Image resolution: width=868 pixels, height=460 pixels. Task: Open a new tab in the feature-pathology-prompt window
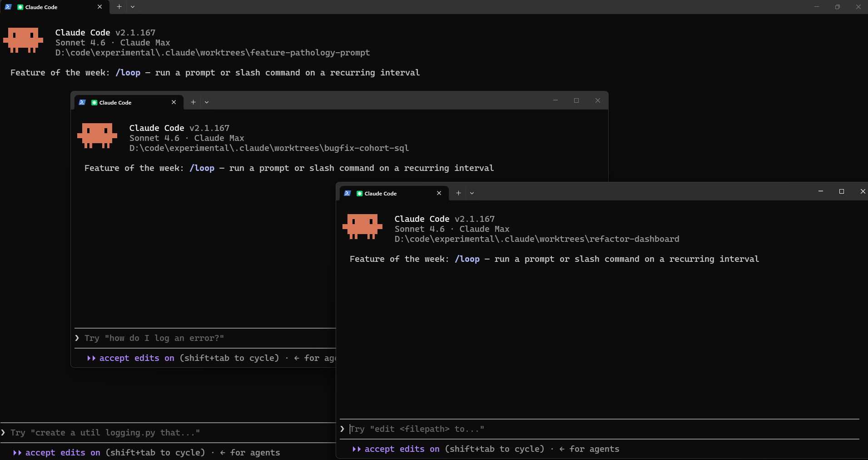(119, 7)
